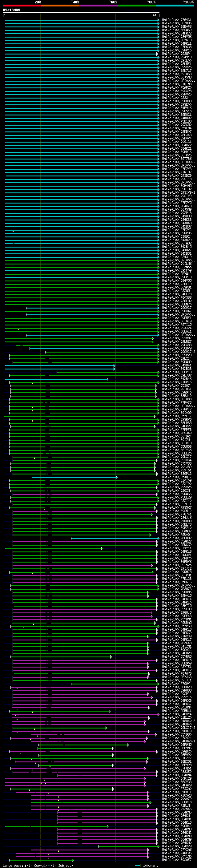Select the UniRef100_Q64KM5 entry
The height and width of the screenshot is (868, 197).
pyautogui.click(x=176, y=812)
